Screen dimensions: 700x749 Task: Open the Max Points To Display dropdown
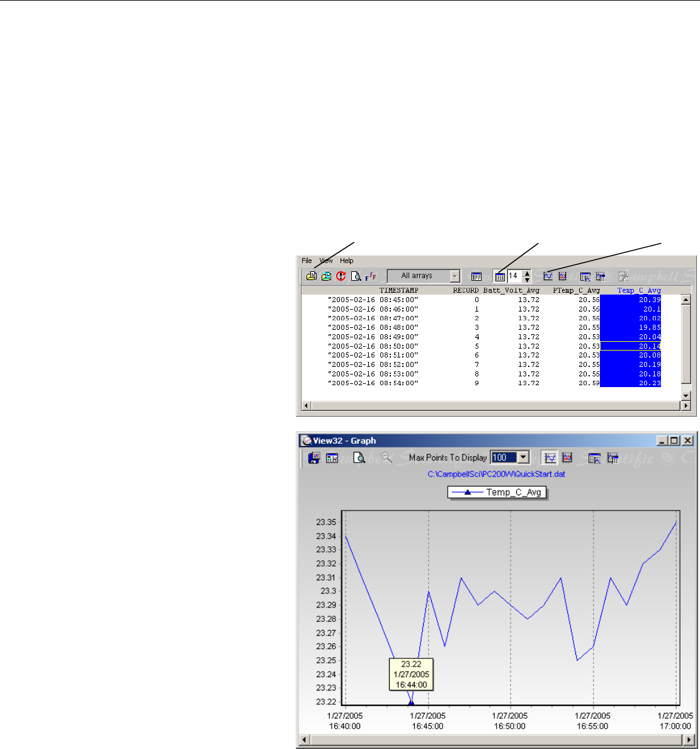pos(524,458)
